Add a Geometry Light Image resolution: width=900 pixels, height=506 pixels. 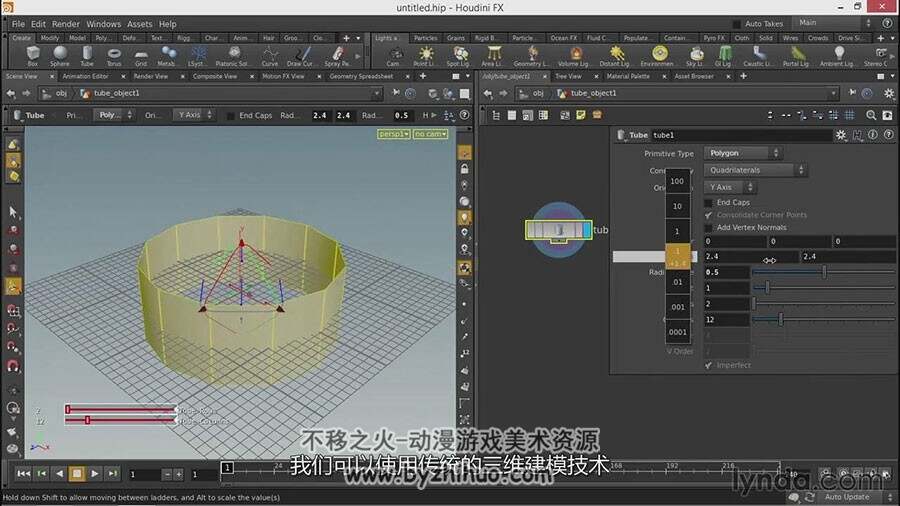click(532, 56)
